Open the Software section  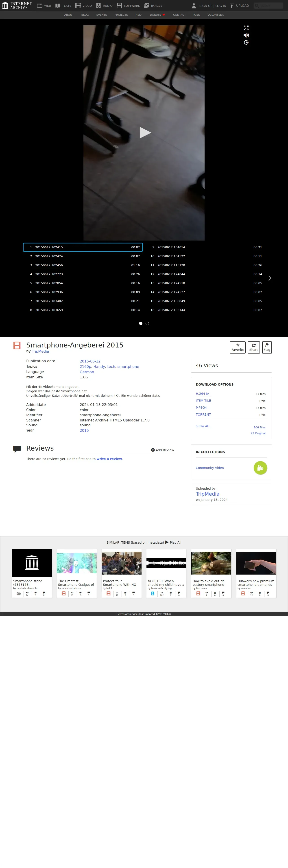point(128,6)
